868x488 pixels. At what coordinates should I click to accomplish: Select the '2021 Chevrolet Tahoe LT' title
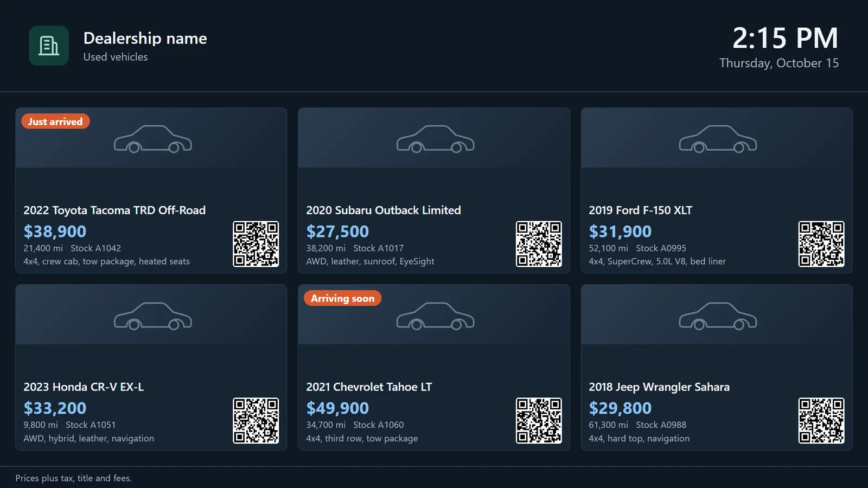point(369,387)
